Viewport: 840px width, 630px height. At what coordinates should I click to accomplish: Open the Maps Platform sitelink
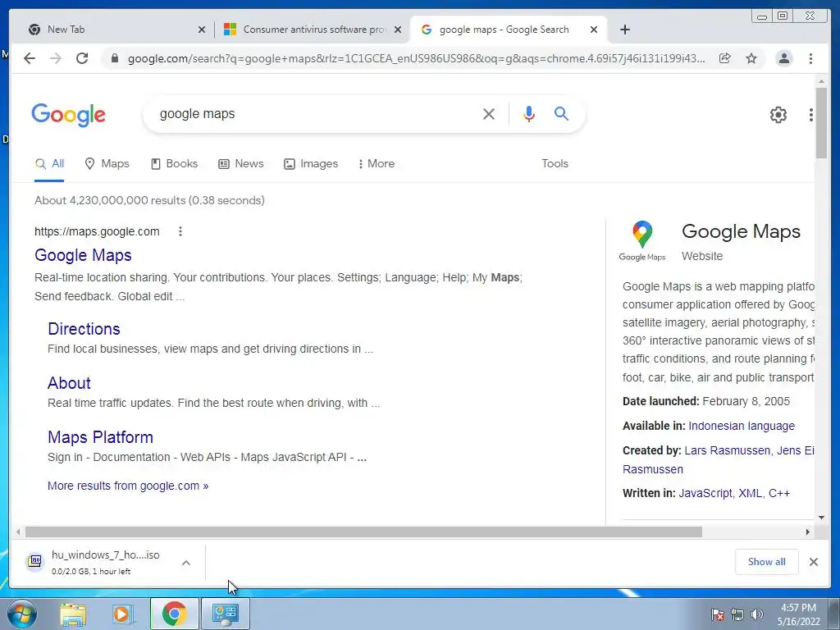(x=100, y=437)
